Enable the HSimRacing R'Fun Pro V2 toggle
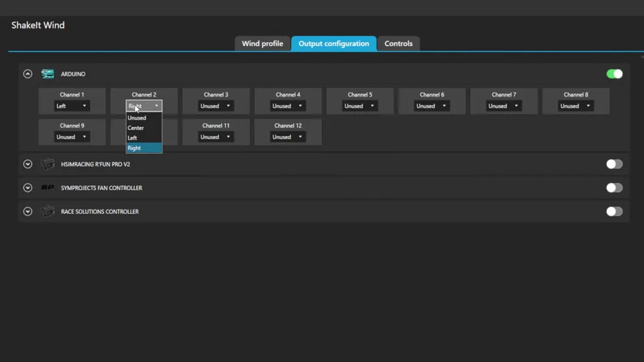This screenshot has width=644, height=362. pos(614,164)
